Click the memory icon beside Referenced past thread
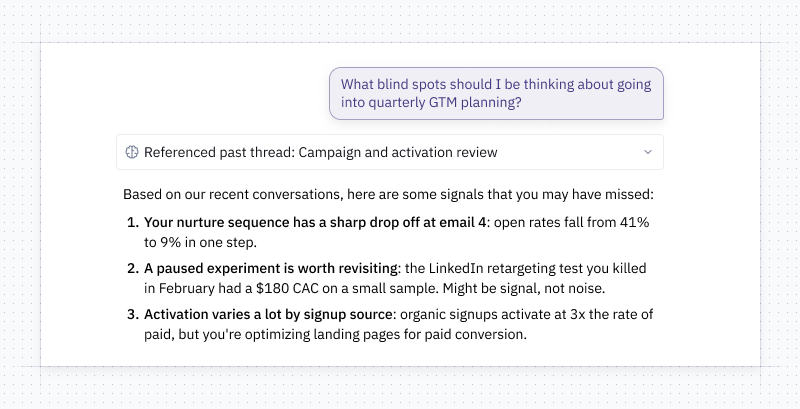This screenshot has width=800, height=409. coord(131,152)
